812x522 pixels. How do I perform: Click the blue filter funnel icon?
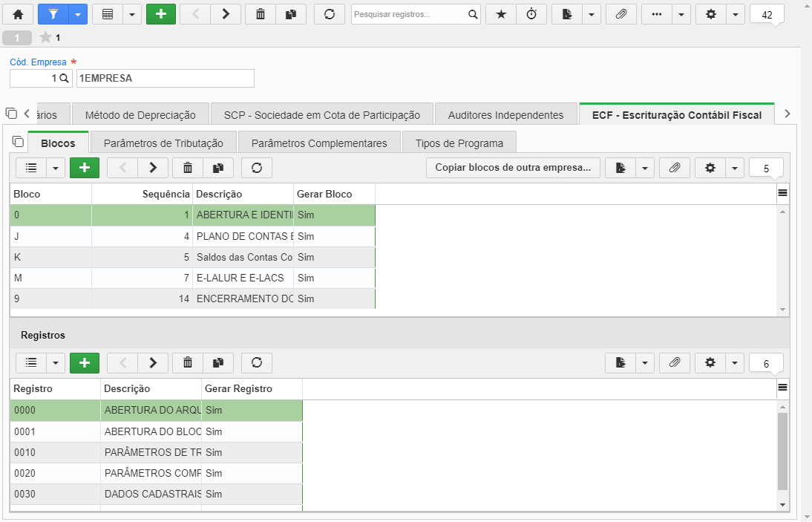tap(53, 15)
